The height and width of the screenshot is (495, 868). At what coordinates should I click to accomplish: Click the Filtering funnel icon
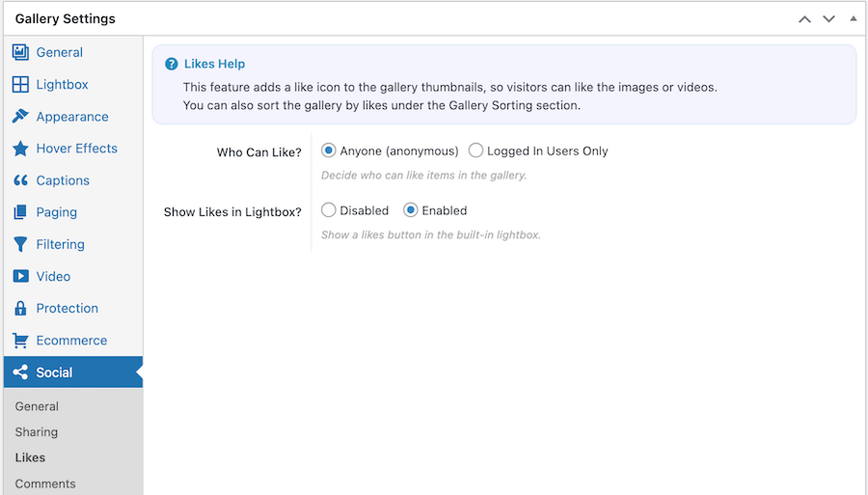point(20,244)
